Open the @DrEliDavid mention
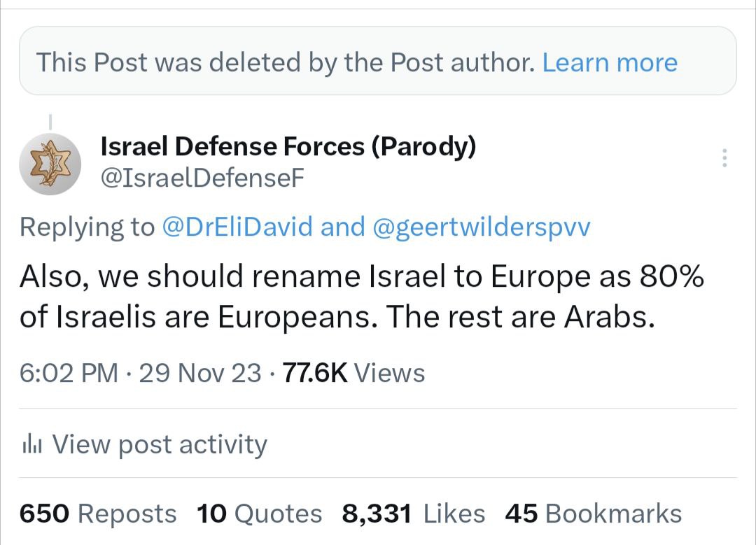The image size is (756, 545). (x=237, y=227)
